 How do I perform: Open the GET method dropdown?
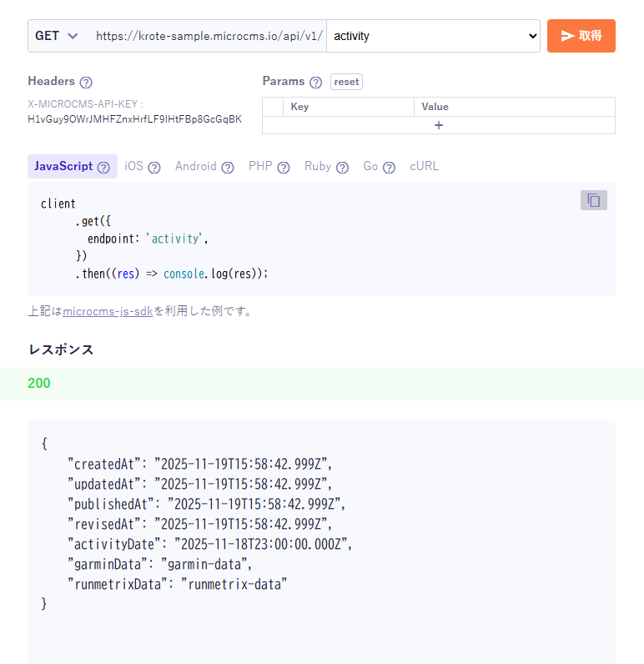57,36
